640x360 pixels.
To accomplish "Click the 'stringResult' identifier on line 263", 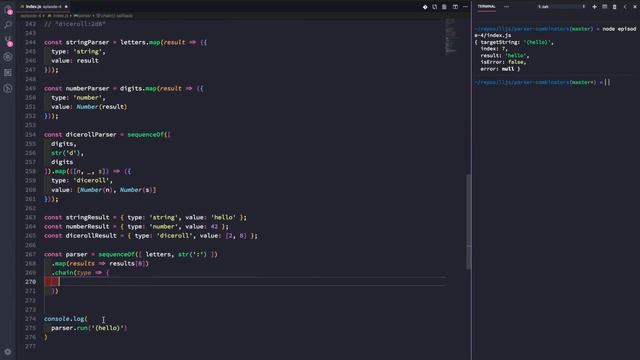I will [x=87, y=217].
